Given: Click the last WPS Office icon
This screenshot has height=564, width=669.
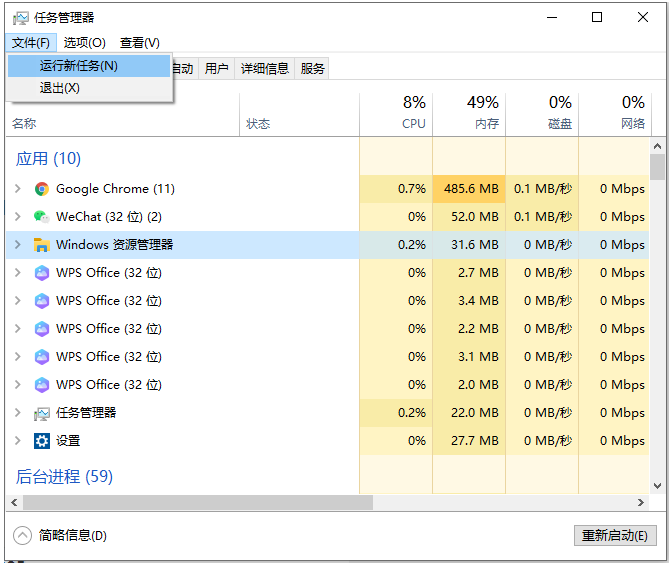Looking at the screenshot, I should (41, 385).
